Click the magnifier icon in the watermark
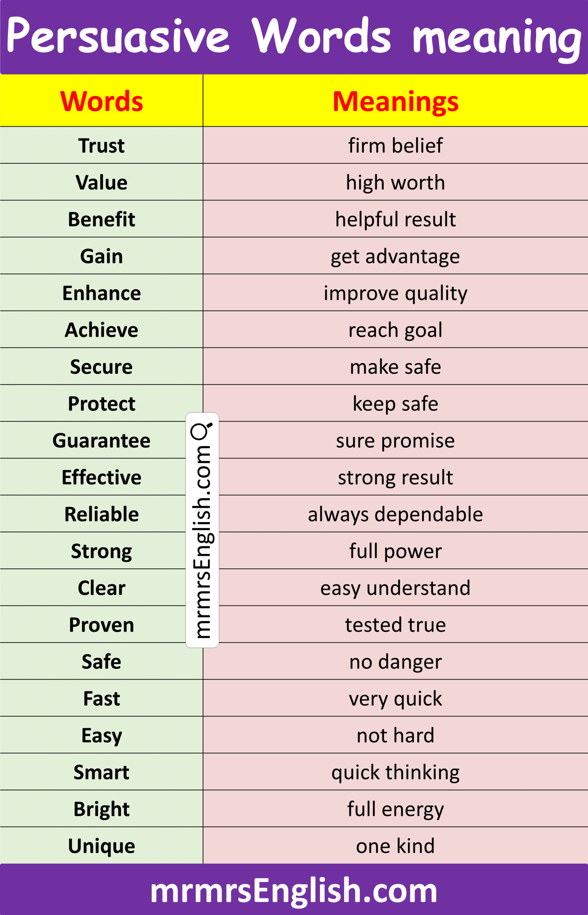The height and width of the screenshot is (915, 588). click(201, 431)
